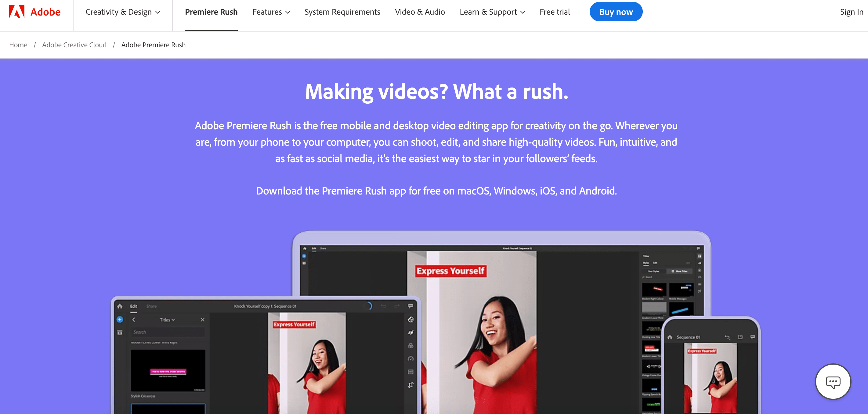Click redo arrow in tablet top bar
The width and height of the screenshot is (868, 414).
click(x=397, y=306)
